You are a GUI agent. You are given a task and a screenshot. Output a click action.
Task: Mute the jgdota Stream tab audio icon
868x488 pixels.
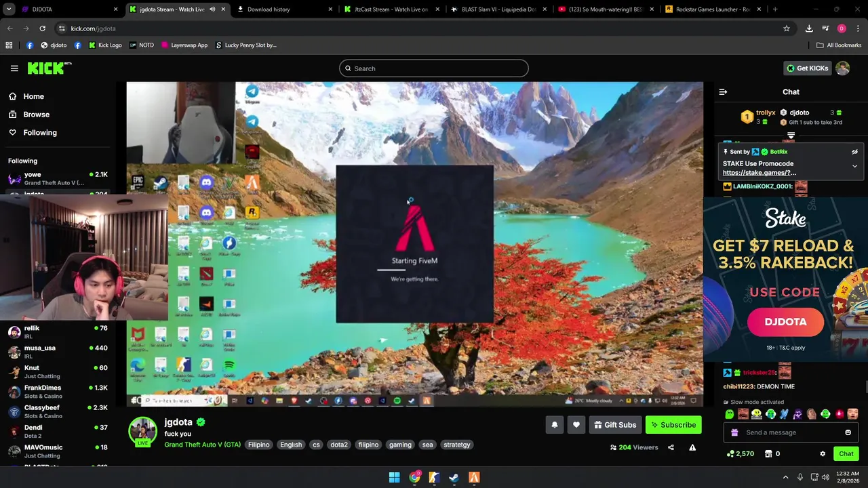coord(212,9)
